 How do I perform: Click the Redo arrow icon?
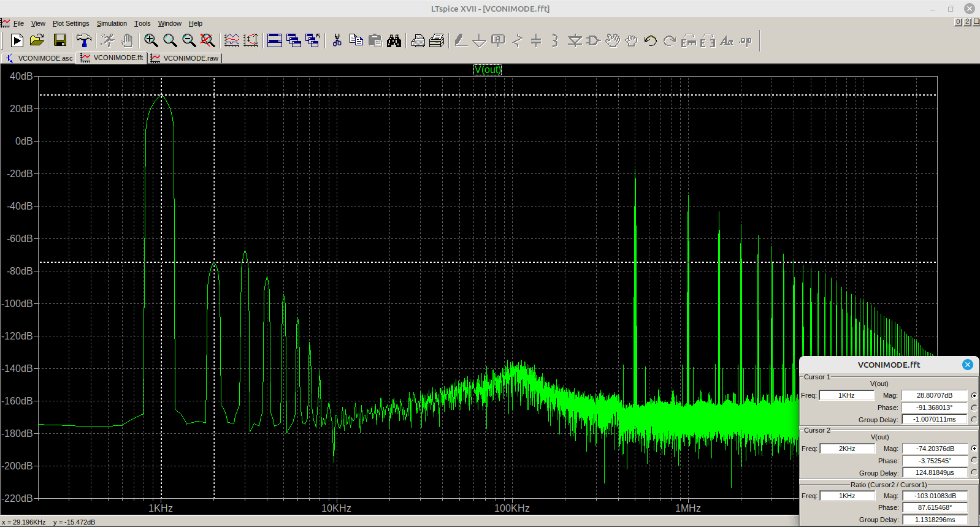point(670,40)
